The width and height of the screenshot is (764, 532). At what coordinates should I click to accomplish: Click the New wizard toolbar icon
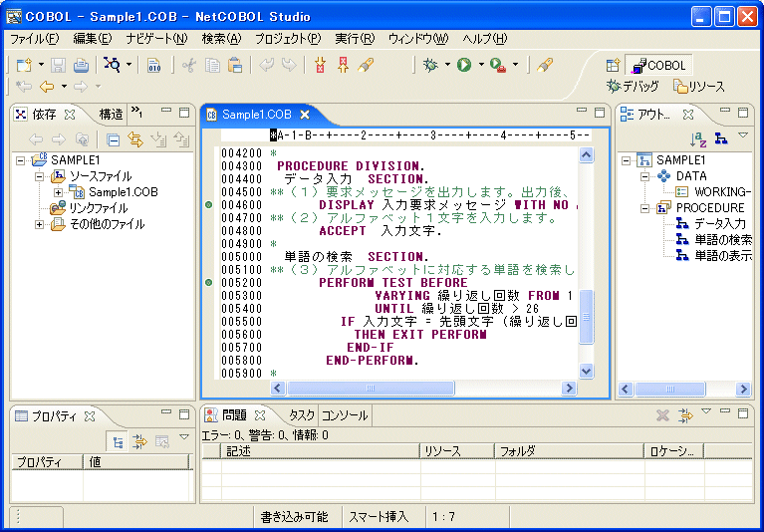24,65
